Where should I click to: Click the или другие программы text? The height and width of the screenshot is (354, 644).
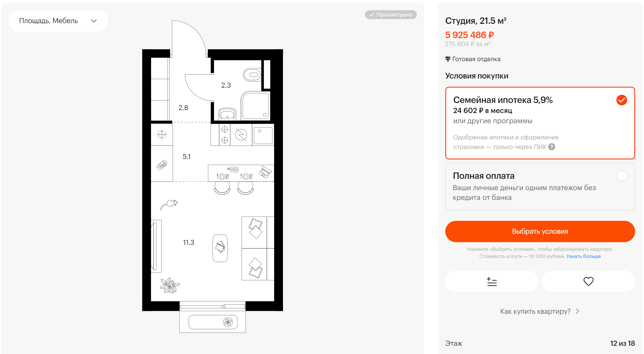[x=493, y=121]
